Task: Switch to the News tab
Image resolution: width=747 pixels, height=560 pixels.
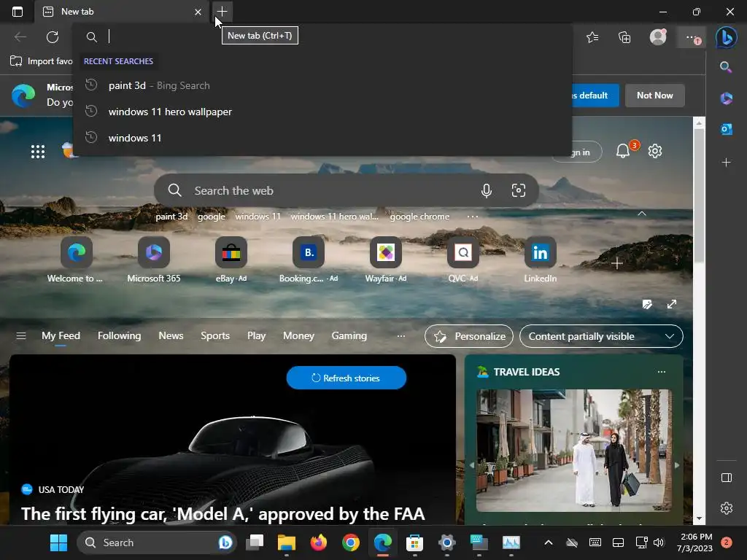Action: click(x=171, y=335)
